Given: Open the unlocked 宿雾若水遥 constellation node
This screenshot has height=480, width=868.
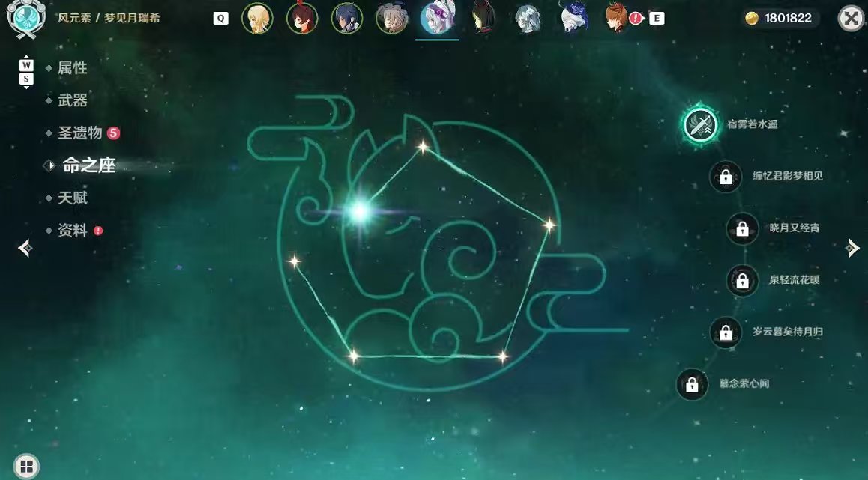Looking at the screenshot, I should pos(700,124).
